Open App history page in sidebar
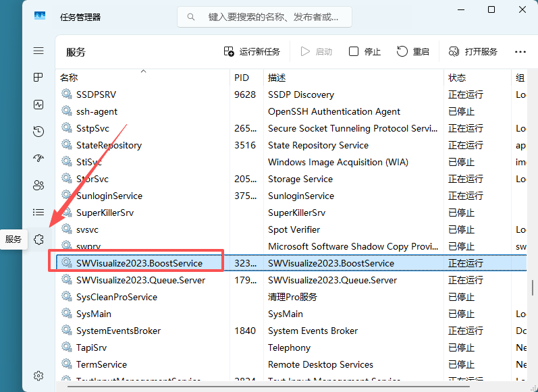The image size is (538, 392). click(38, 132)
